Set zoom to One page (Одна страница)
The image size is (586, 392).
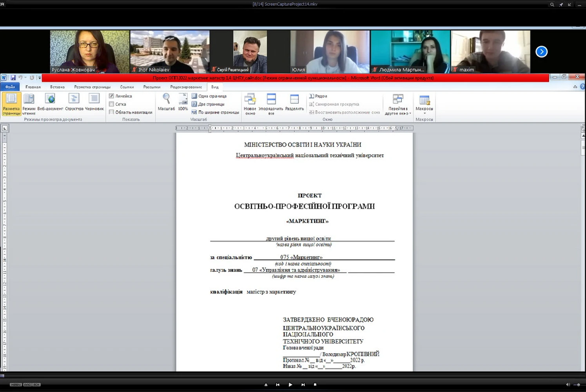pos(209,96)
